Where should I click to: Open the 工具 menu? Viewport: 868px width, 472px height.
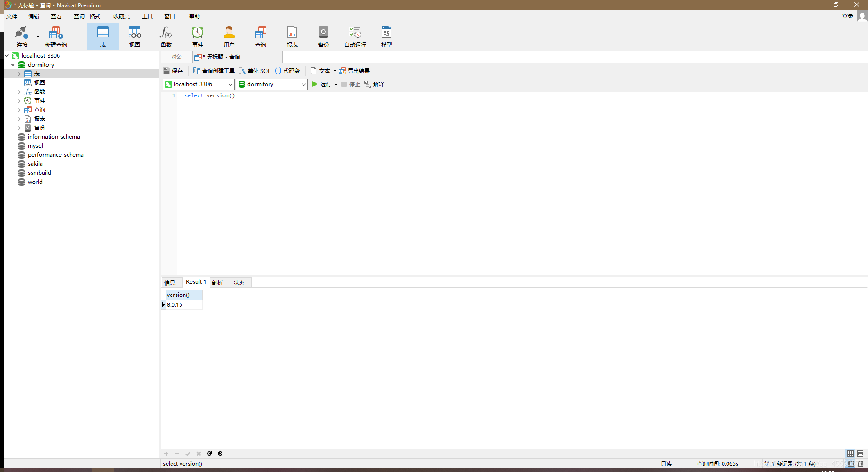[x=147, y=16]
